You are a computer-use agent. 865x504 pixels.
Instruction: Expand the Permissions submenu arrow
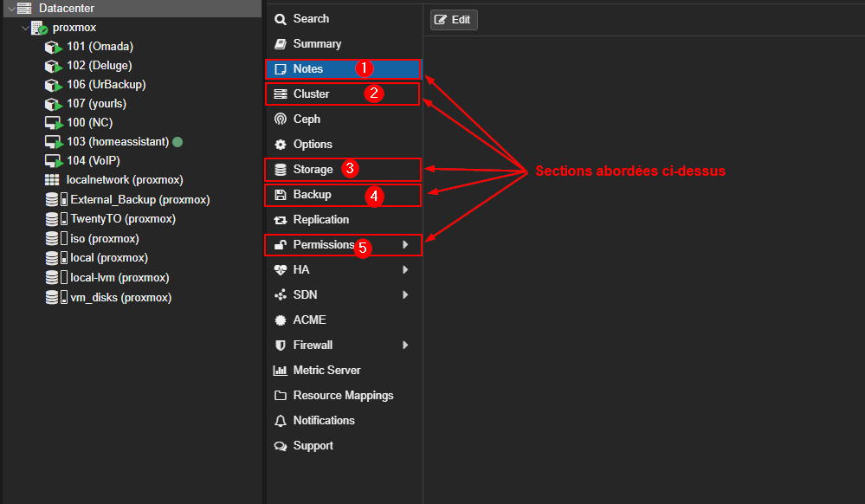coord(405,245)
